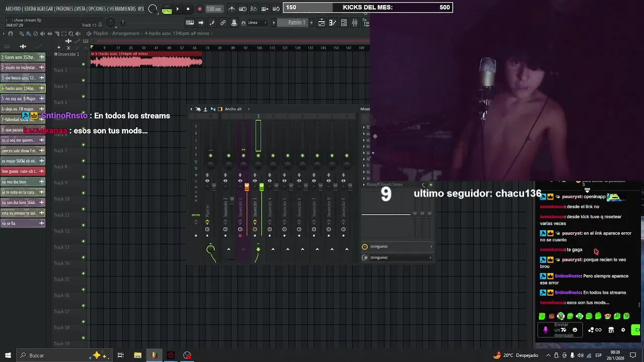The image size is (644, 362).
Task: Arm recording with the record button
Action: click(x=199, y=9)
